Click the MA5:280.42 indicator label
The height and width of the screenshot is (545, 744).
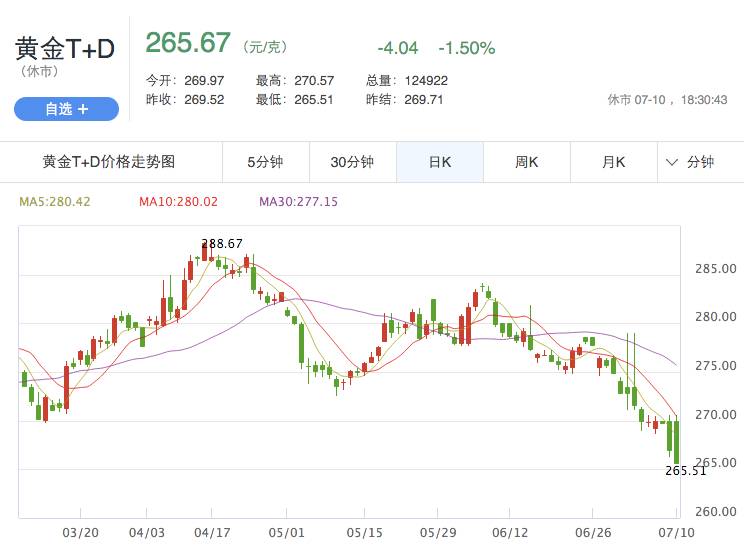coord(55,202)
